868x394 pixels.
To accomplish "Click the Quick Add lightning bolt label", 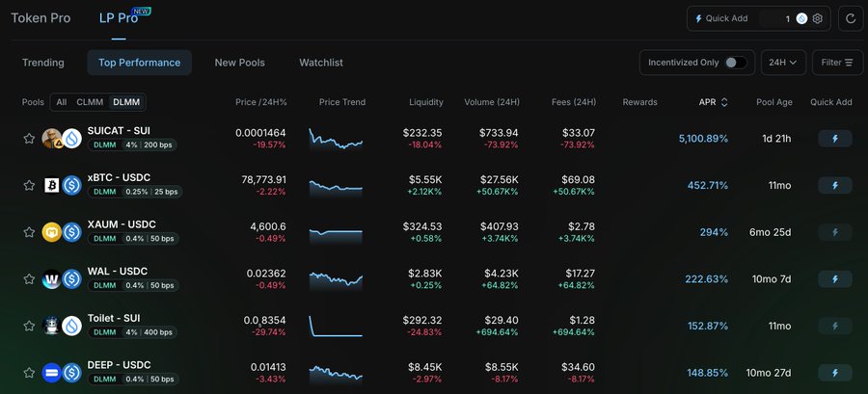I will point(721,18).
